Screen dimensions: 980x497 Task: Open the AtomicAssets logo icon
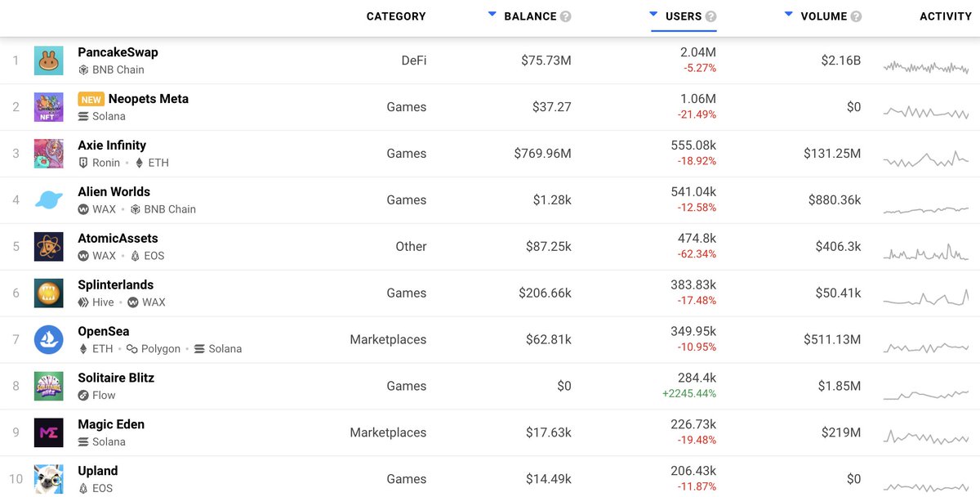(48, 247)
